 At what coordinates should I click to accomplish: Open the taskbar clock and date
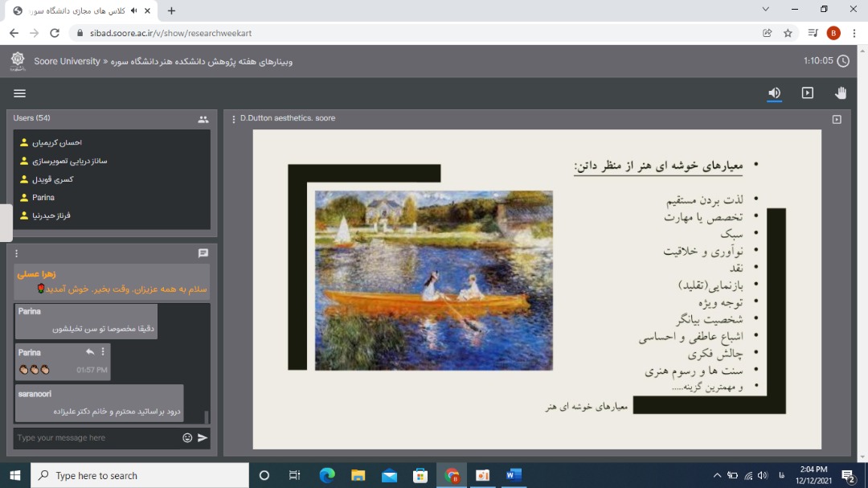coord(813,475)
